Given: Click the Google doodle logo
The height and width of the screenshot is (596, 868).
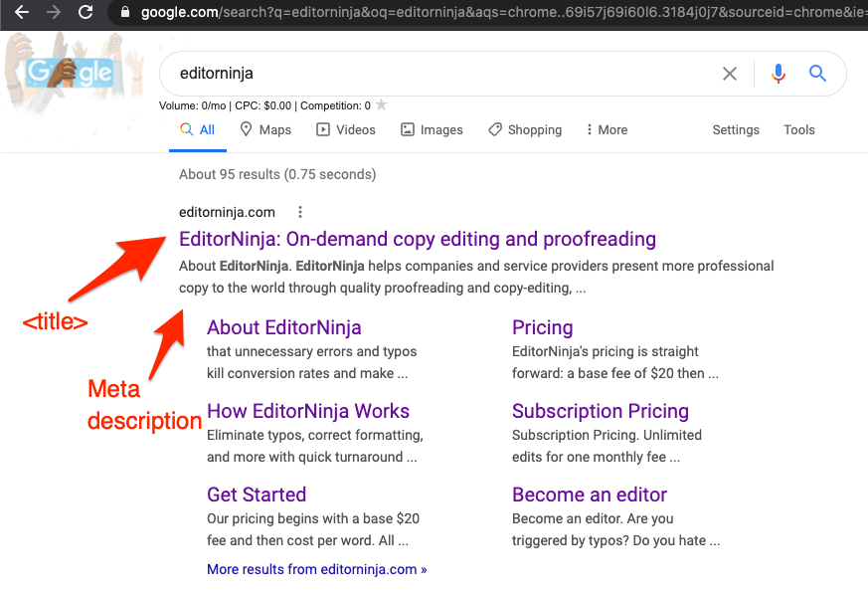Looking at the screenshot, I should [x=70, y=73].
